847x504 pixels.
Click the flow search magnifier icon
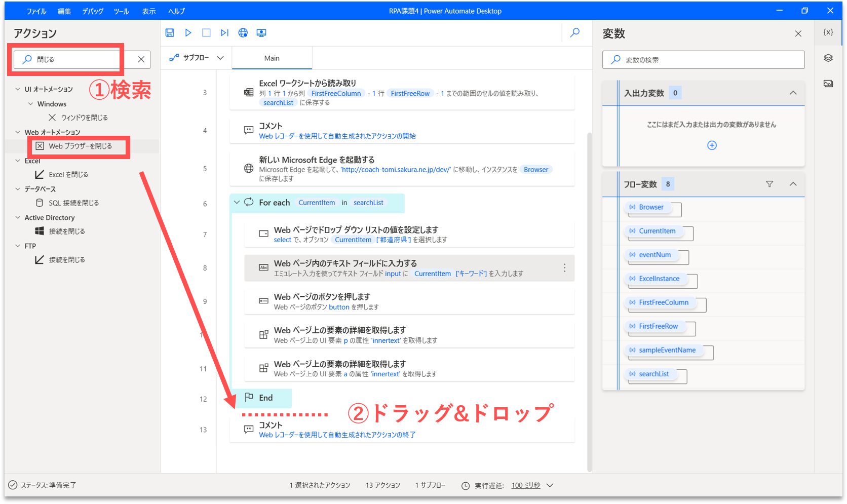pyautogui.click(x=575, y=33)
